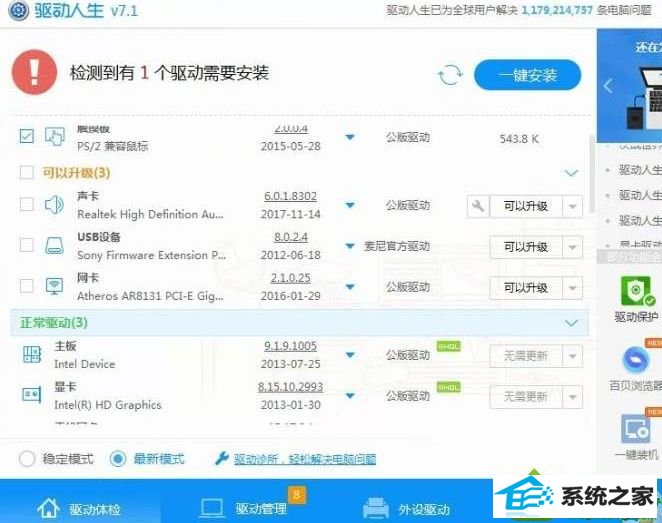Click version link 2.1.0.25
The width and height of the screenshot is (662, 523).
[x=290, y=278]
